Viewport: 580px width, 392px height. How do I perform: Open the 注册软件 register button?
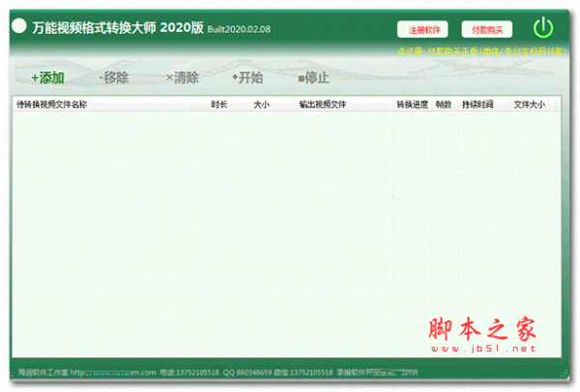click(x=422, y=30)
